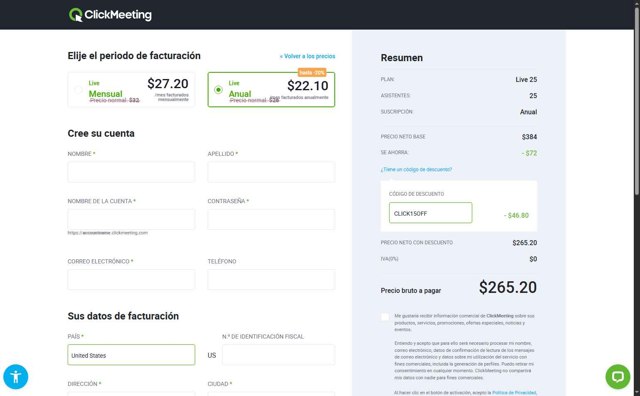640x396 pixels.
Task: Select the Mensual billing radio button
Action: tap(78, 90)
